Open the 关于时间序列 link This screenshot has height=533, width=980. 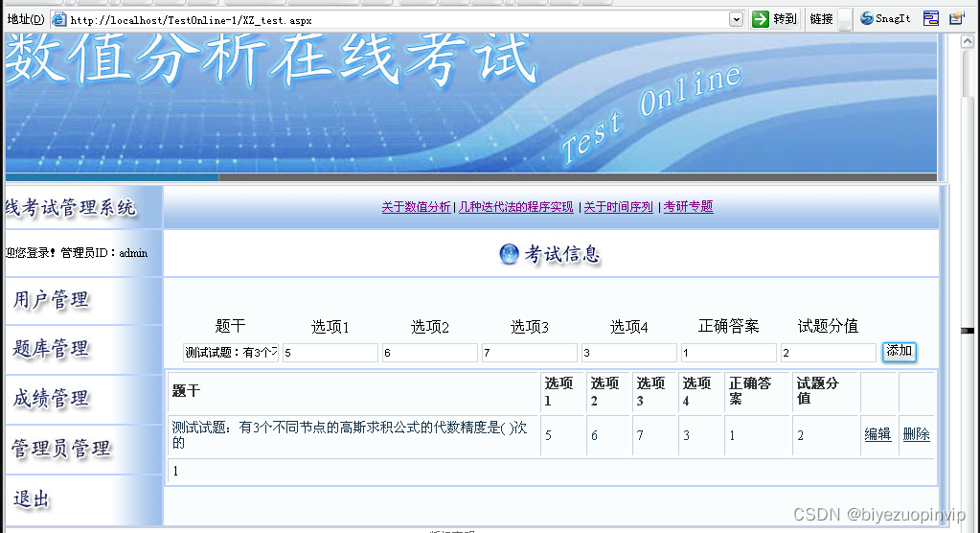[x=618, y=207]
